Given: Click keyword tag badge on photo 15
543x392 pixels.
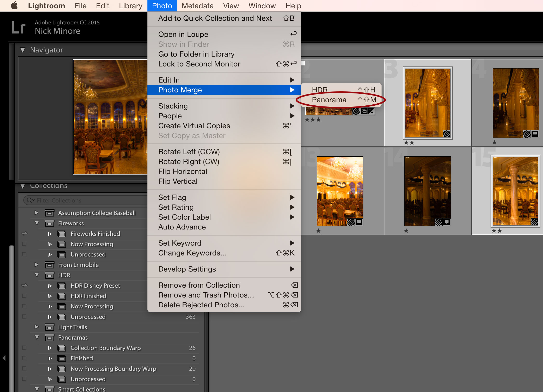Looking at the screenshot, I should [534, 222].
